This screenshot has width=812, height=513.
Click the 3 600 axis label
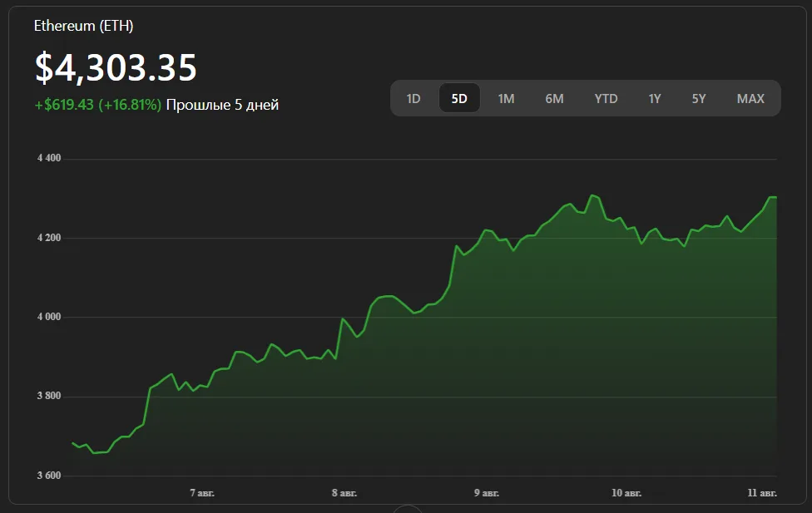pyautogui.click(x=49, y=476)
